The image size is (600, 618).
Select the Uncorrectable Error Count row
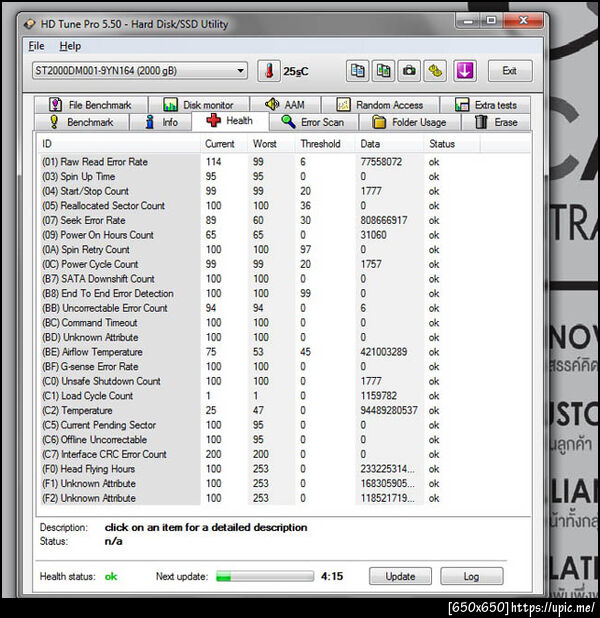[260, 308]
